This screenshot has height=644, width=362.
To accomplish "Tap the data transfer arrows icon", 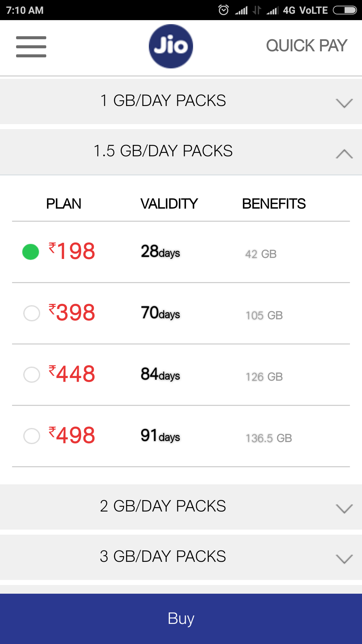I will tap(257, 10).
